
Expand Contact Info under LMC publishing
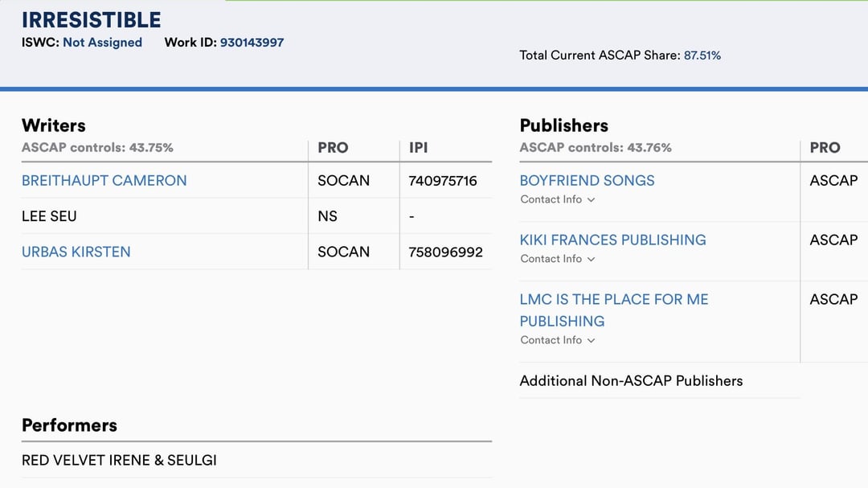(x=558, y=340)
